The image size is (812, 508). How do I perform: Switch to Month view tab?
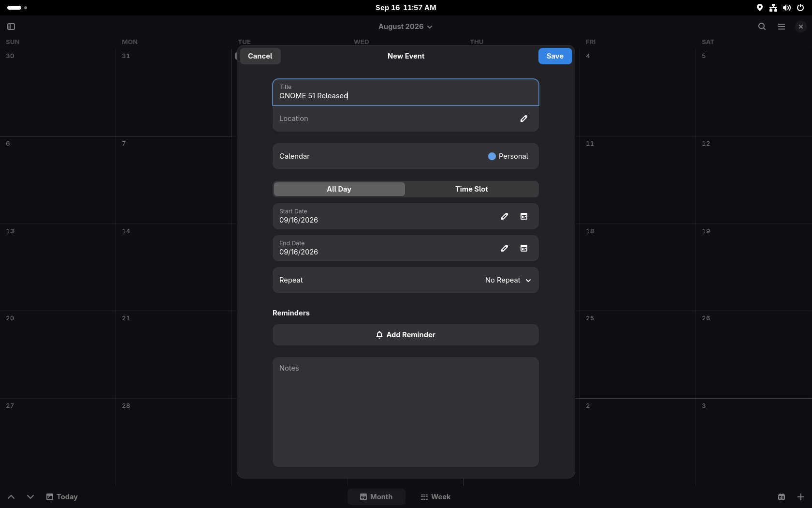click(376, 497)
